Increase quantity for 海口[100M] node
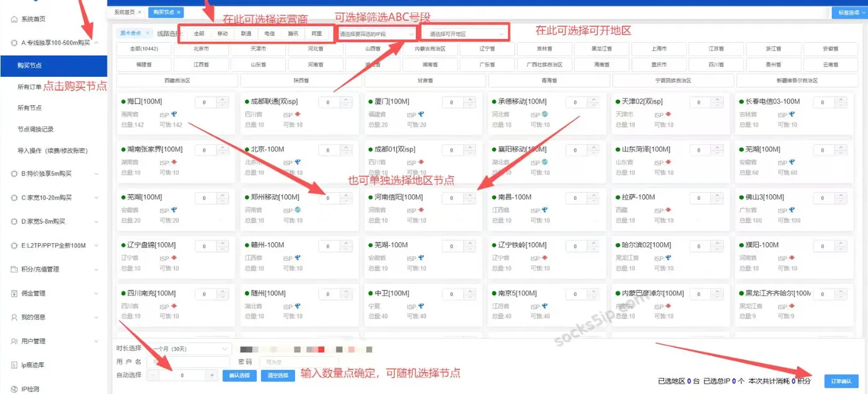The height and width of the screenshot is (394, 868). tap(222, 100)
